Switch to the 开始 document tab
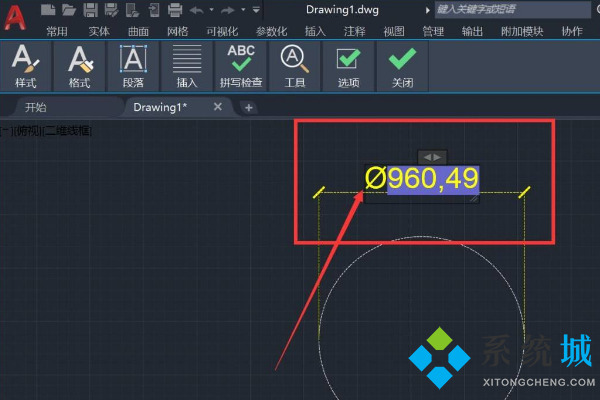This screenshot has width=600, height=400. click(35, 107)
